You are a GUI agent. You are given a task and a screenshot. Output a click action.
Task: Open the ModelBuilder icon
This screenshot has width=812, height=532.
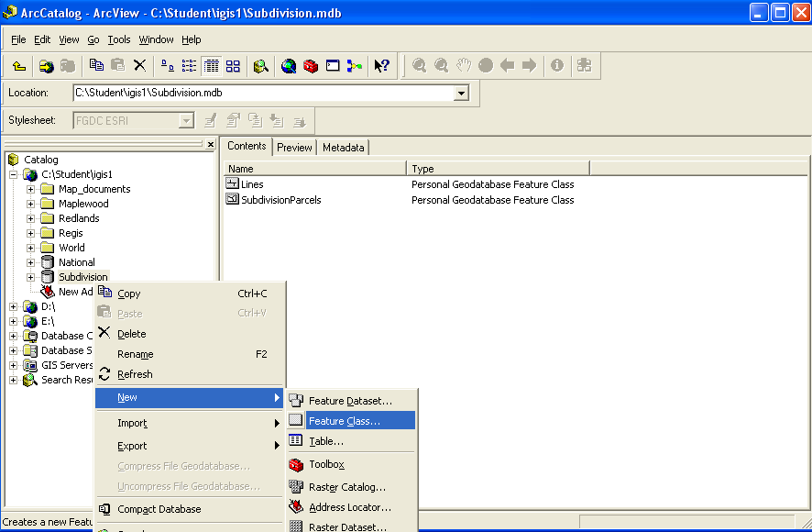click(355, 66)
